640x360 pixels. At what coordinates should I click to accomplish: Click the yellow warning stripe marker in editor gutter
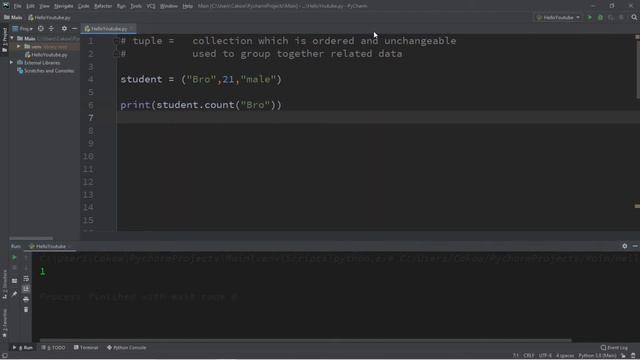coord(637,206)
